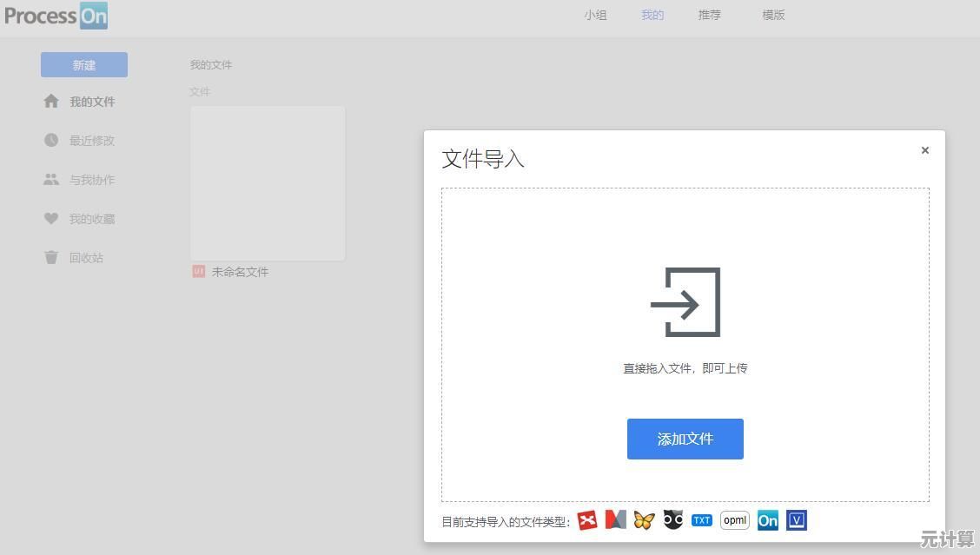
Task: Click the MindManager file type icon
Action: 615,520
